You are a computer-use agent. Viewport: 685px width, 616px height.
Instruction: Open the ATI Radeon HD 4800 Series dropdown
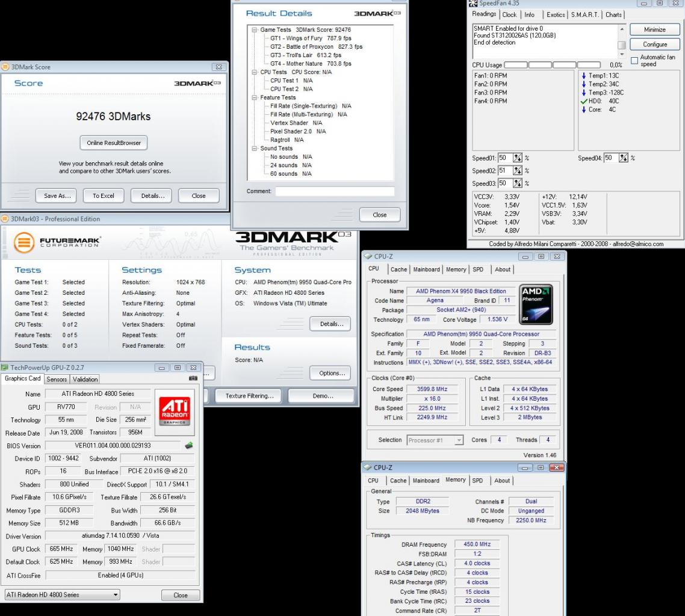[63, 594]
